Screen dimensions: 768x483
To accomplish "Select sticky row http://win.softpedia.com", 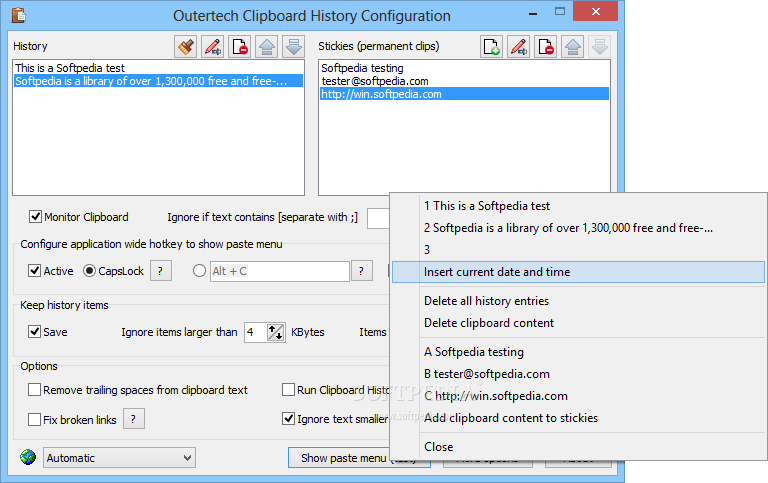I will pyautogui.click(x=464, y=94).
